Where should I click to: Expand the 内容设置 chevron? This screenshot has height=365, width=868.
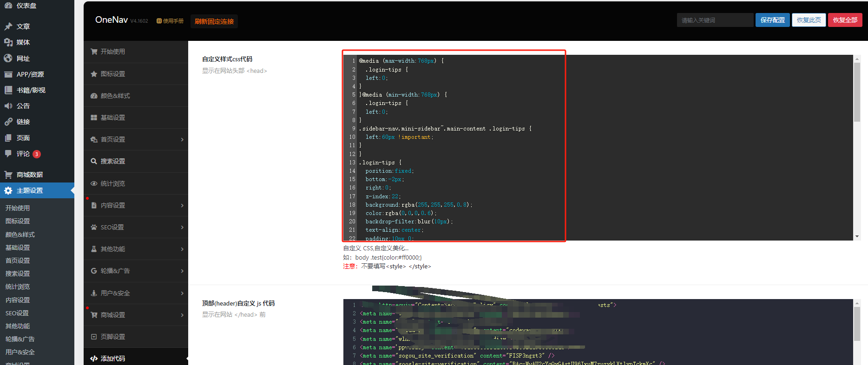click(x=182, y=205)
